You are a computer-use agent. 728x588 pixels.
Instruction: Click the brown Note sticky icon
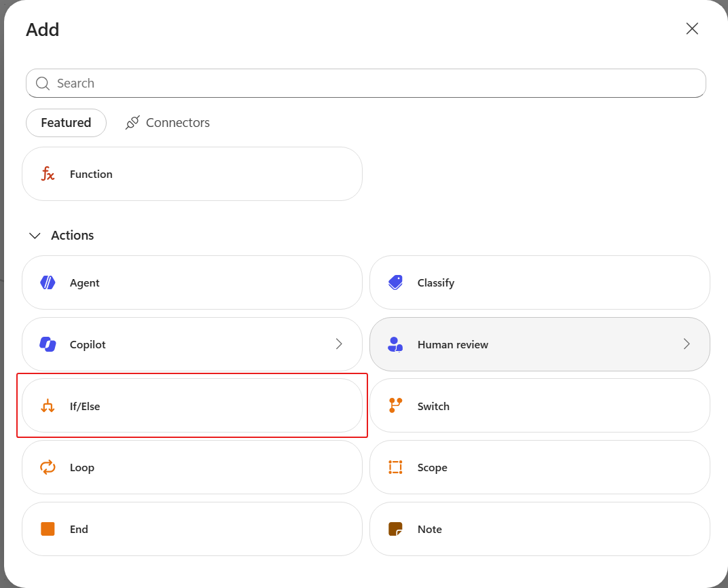tap(395, 529)
